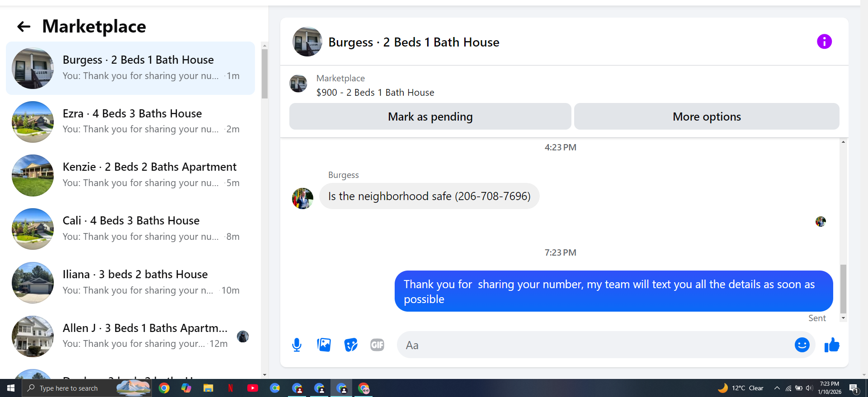Click conversation list scroll-up arrow
The width and height of the screenshot is (868, 397).
[x=264, y=46]
